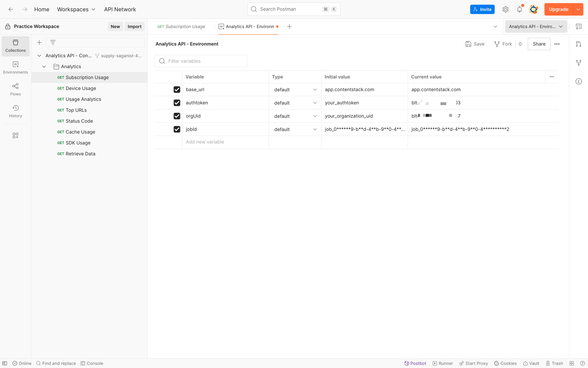Screen dimensions: 588x368
Task: Open Cookies in the status bar
Action: pos(505,363)
